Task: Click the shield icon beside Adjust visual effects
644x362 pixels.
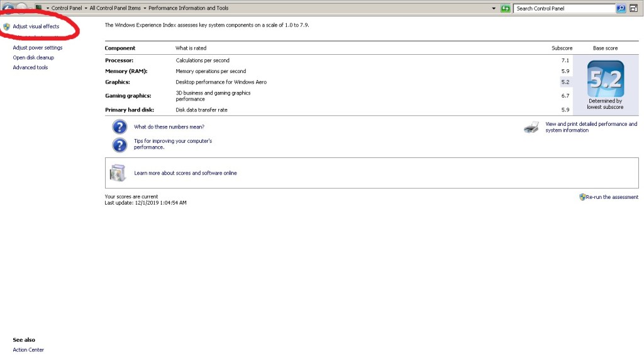Action: [x=6, y=27]
